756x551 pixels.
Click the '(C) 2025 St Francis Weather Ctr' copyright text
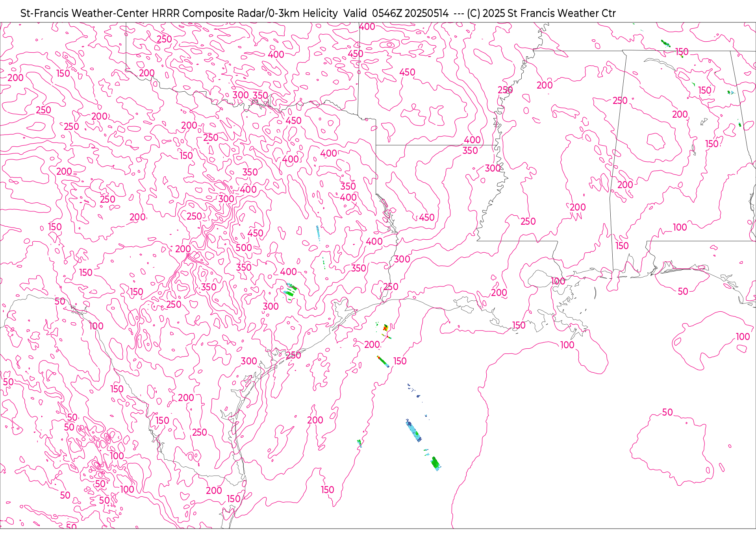541,13
